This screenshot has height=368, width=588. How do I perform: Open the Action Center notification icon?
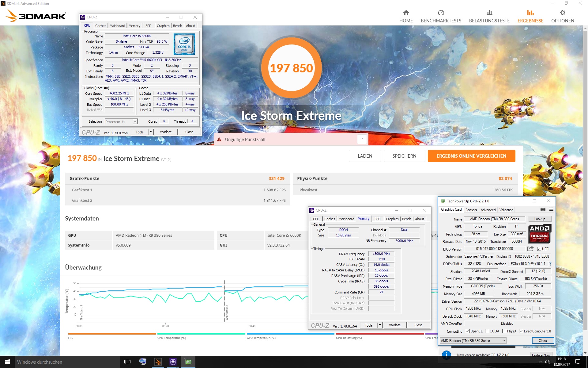point(578,362)
